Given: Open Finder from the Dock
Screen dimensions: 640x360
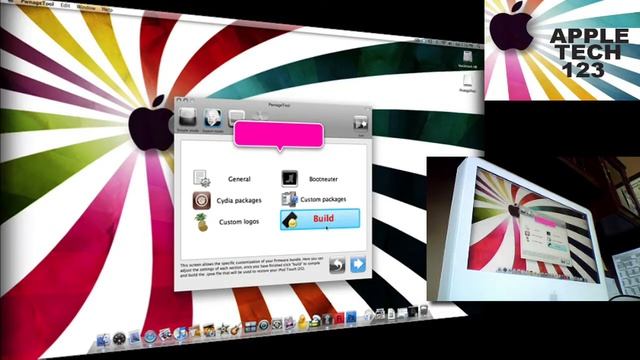Looking at the screenshot, I should pyautogui.click(x=103, y=340).
